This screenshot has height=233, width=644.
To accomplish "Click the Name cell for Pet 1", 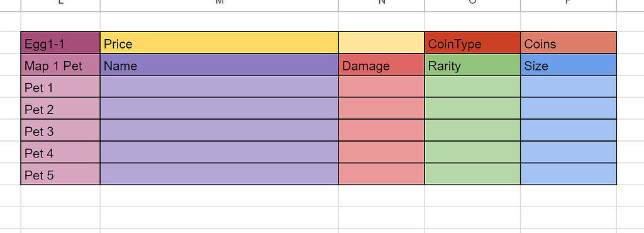I will point(219,87).
